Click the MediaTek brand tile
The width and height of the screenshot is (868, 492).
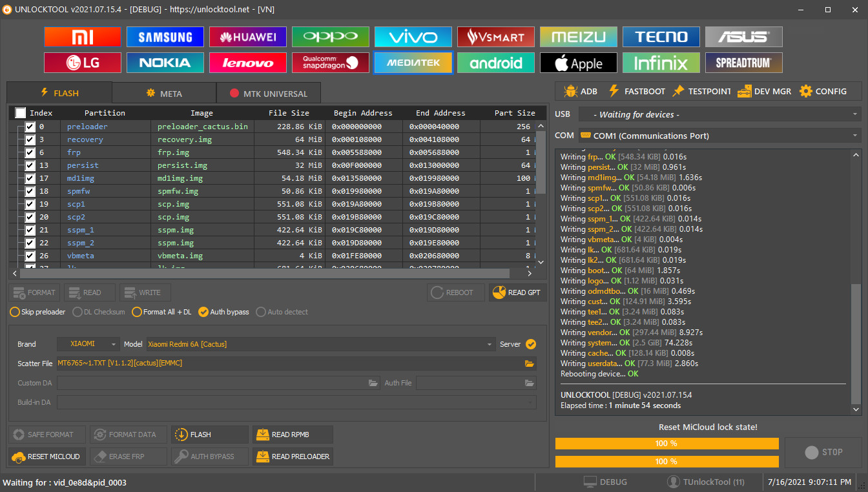pyautogui.click(x=413, y=63)
